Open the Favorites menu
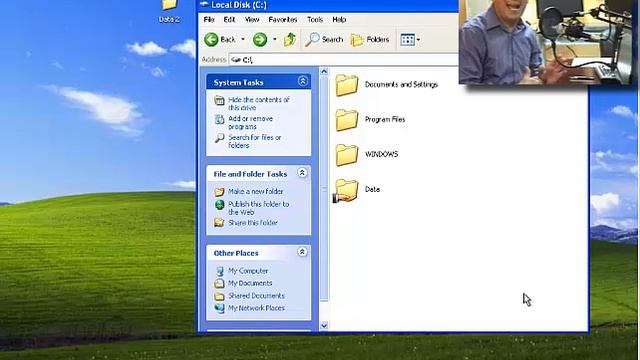The width and height of the screenshot is (640, 360). tap(283, 19)
